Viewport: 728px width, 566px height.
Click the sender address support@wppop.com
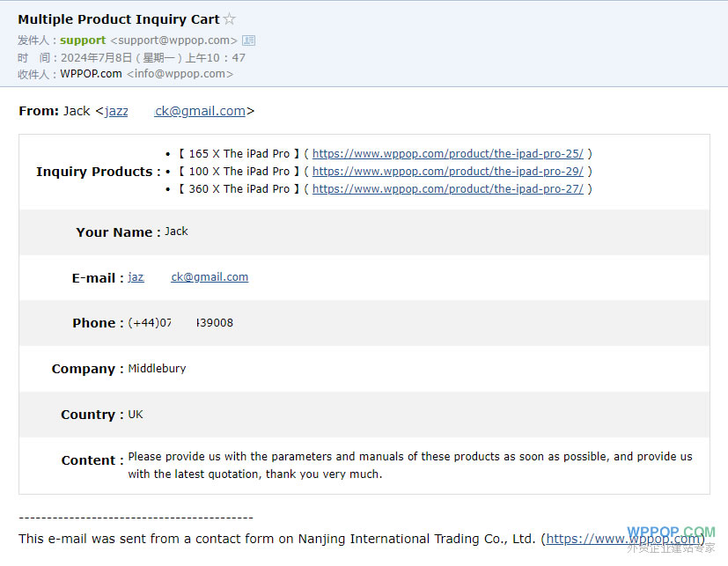click(173, 40)
